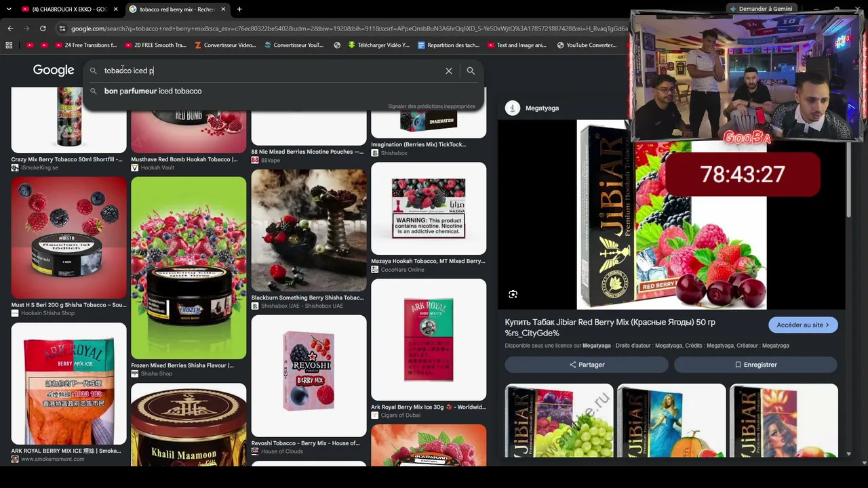Image resolution: width=868 pixels, height=488 pixels.
Task: Click the Partager button
Action: coord(587,365)
